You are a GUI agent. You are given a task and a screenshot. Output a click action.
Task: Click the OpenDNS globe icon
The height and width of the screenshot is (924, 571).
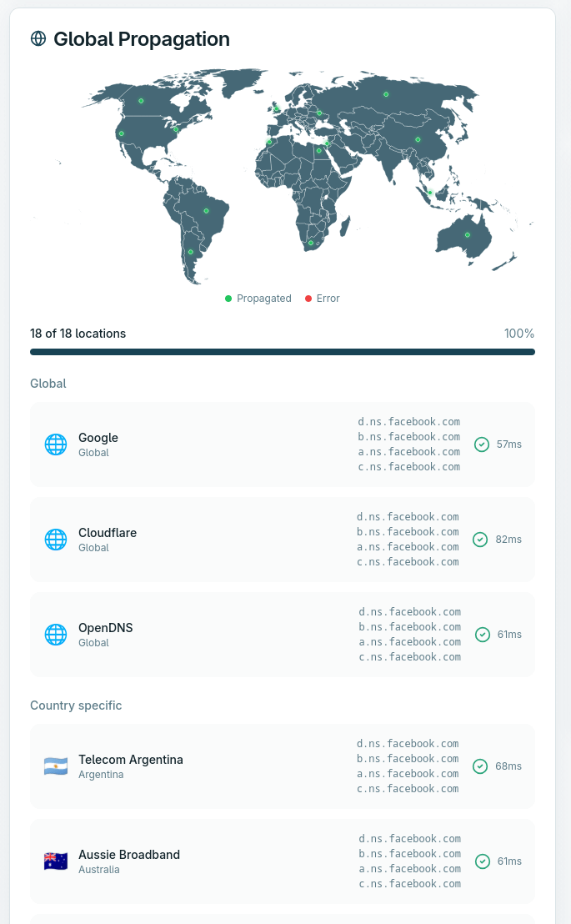tap(56, 635)
